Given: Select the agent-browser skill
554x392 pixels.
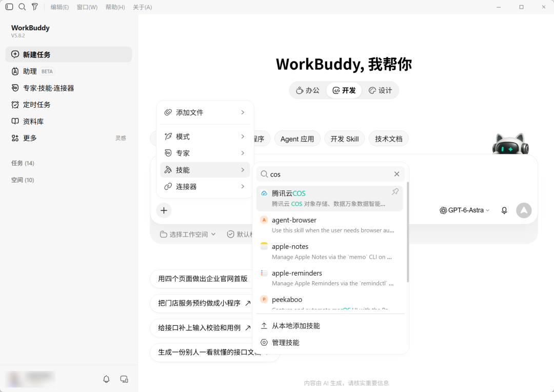Looking at the screenshot, I should (x=330, y=225).
